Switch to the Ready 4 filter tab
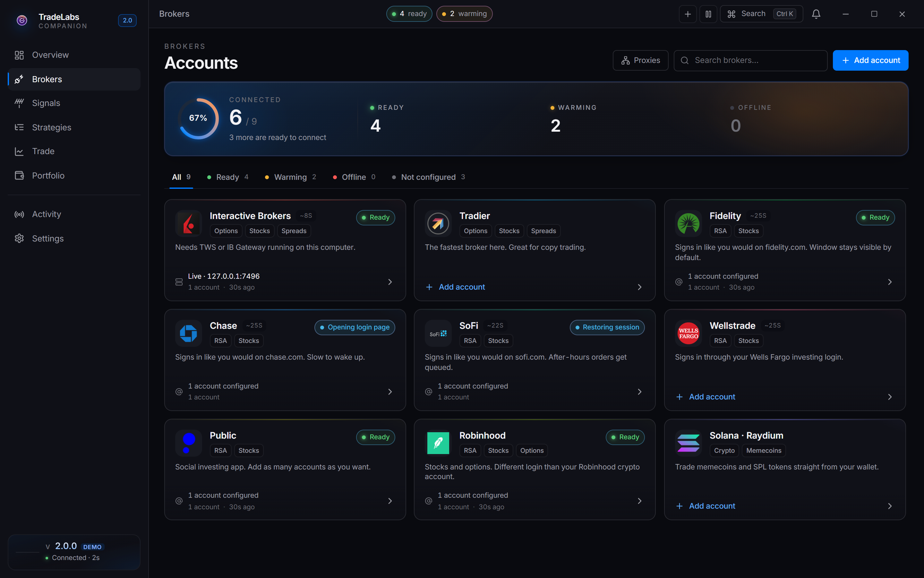Screen dimensions: 924x578 pyautogui.click(x=227, y=177)
